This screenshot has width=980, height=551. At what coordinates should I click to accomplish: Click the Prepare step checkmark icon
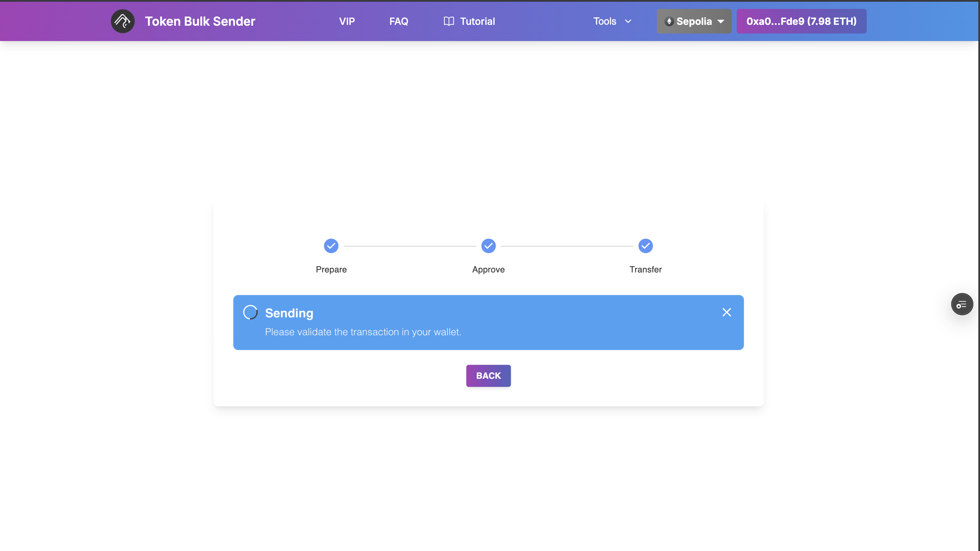[x=331, y=246]
